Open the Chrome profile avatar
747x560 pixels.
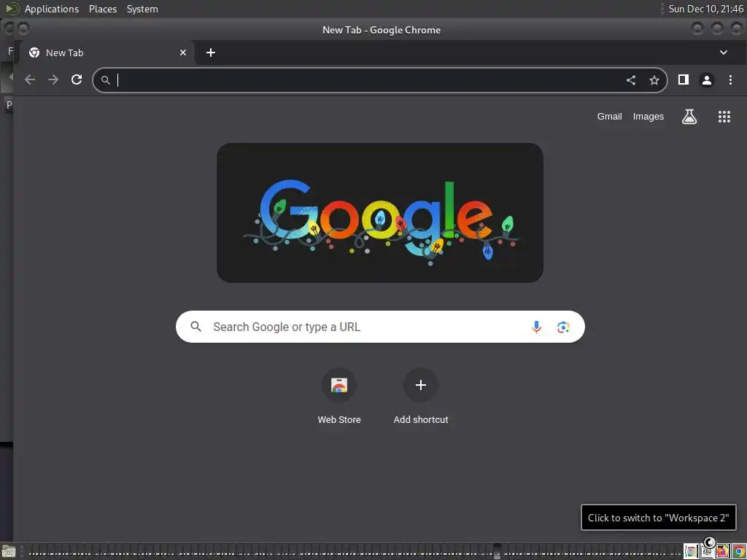click(x=706, y=80)
